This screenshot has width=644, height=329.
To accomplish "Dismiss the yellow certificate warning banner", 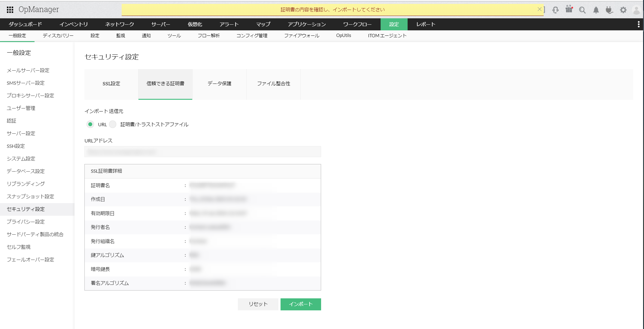I will (540, 9).
